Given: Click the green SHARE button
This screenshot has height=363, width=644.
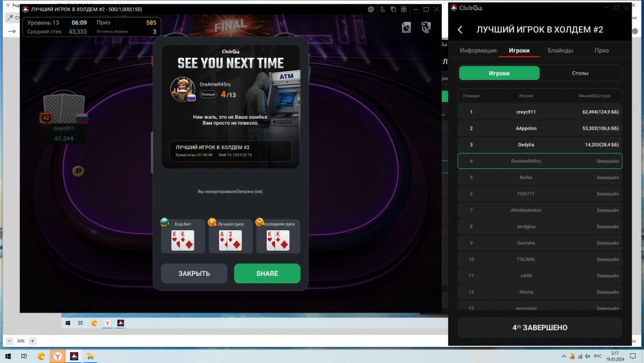Looking at the screenshot, I should coord(267,273).
